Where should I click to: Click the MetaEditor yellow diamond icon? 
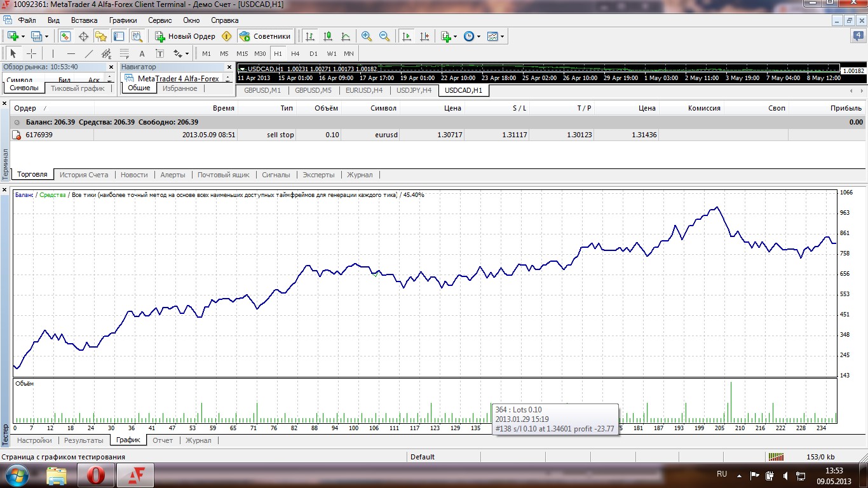[x=226, y=36]
